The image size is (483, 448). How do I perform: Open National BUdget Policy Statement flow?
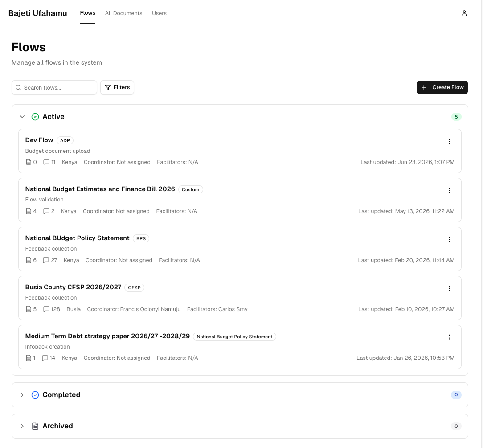coord(78,238)
